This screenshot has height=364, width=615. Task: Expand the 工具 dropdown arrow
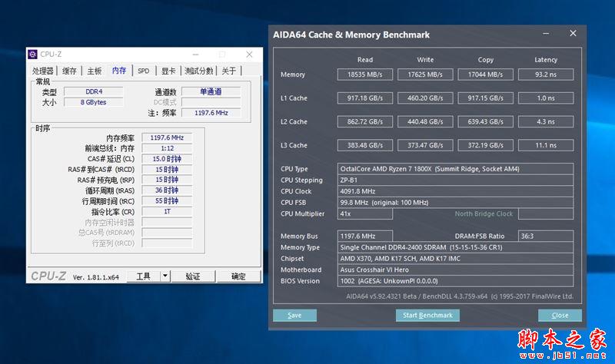click(165, 276)
